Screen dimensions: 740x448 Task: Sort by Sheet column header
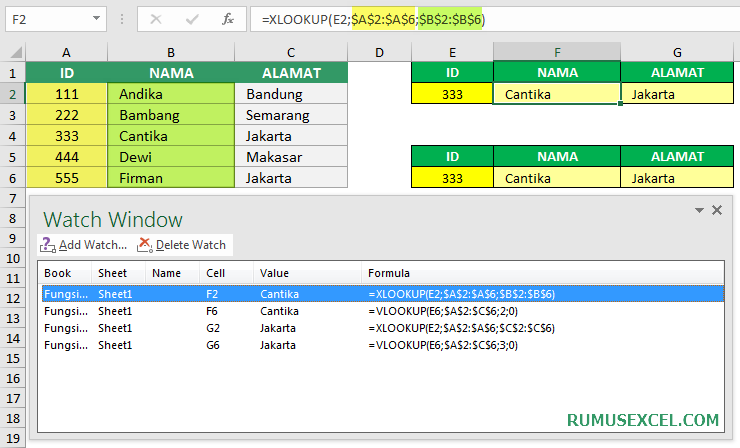(x=118, y=273)
